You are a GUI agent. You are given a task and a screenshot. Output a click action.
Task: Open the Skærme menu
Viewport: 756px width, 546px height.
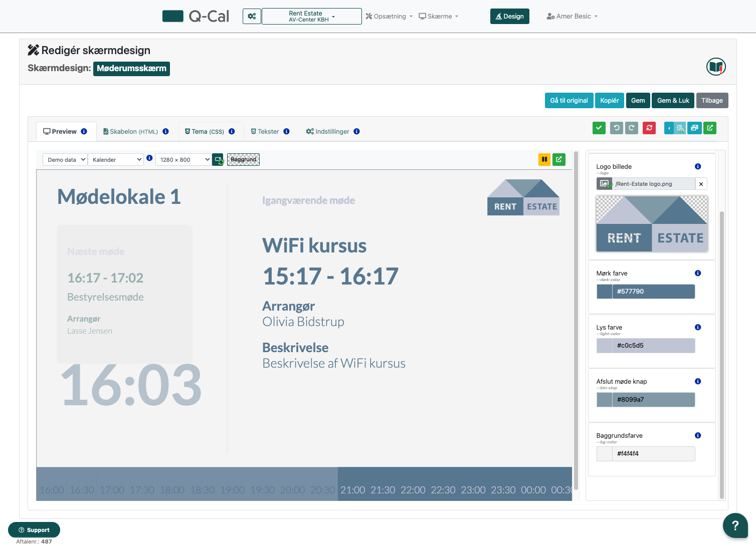click(x=439, y=16)
